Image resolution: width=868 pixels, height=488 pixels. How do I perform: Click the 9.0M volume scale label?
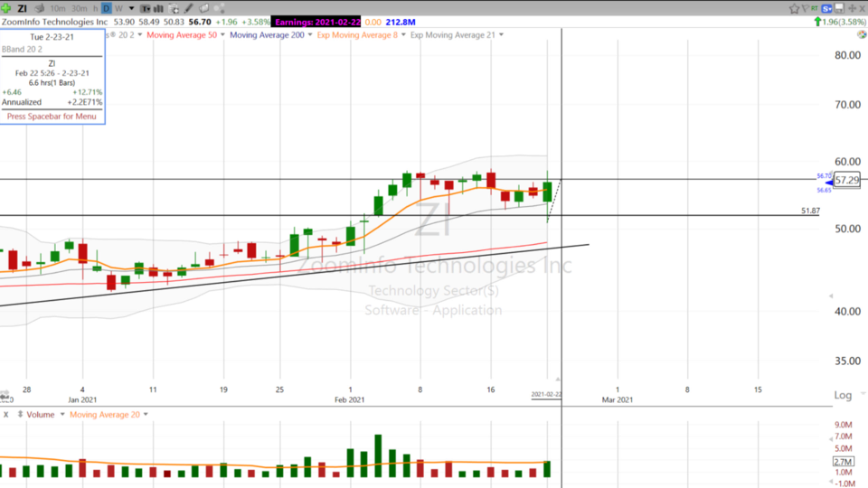[x=843, y=425]
